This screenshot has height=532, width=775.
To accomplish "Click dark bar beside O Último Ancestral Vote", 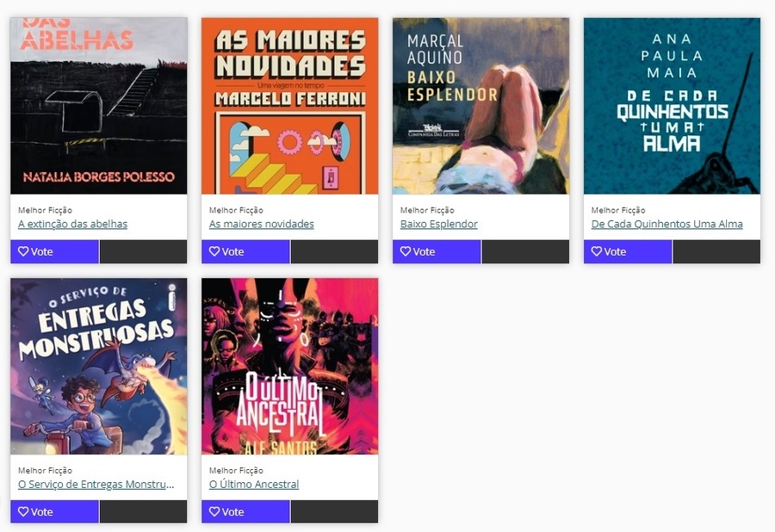I will (335, 511).
